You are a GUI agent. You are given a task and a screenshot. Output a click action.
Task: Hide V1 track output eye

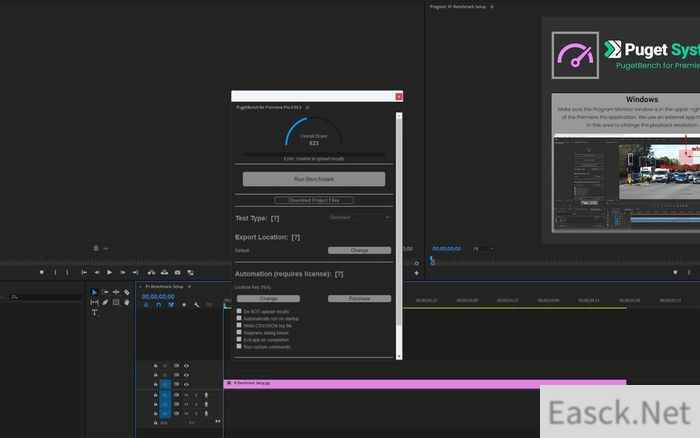click(x=186, y=384)
